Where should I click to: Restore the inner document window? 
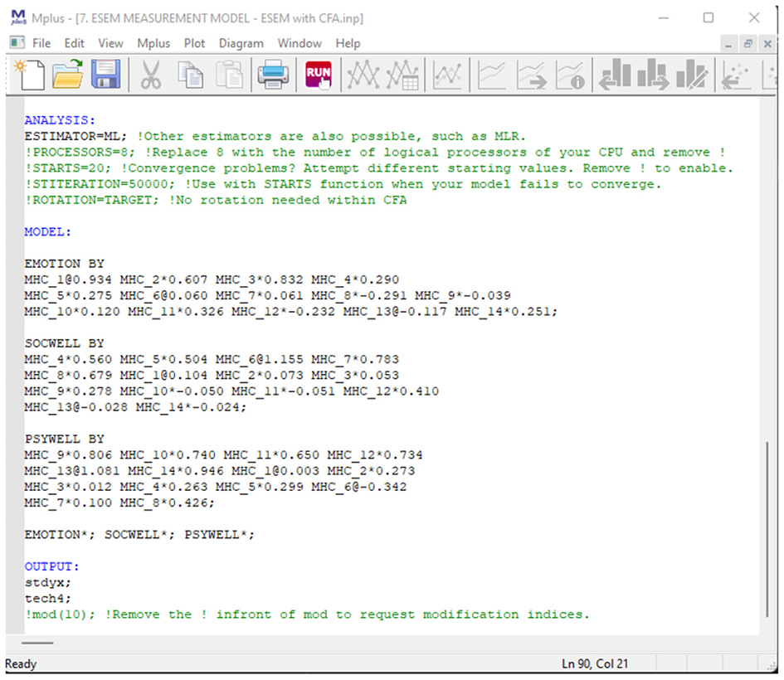point(747,43)
